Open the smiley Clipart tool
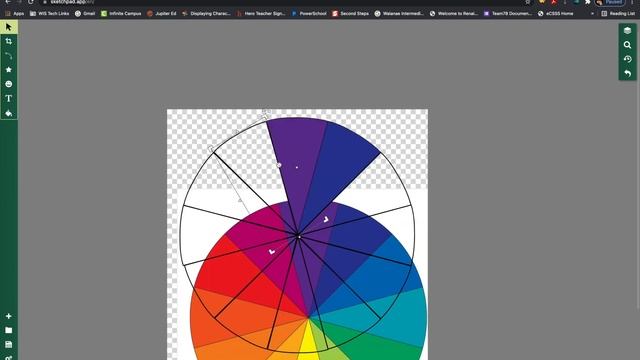The height and width of the screenshot is (360, 640). coord(9,84)
